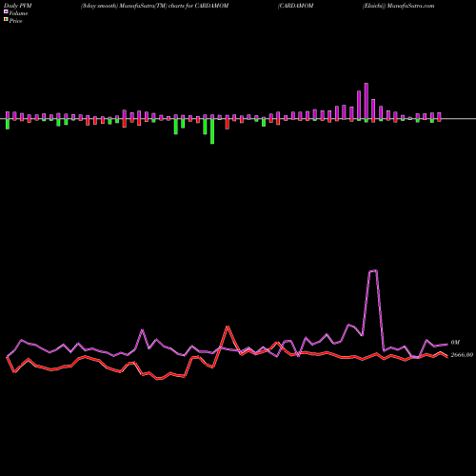Click the 'Daily PVM' title text
Image resolution: width=476 pixels, height=476 pixels.
point(18,6)
